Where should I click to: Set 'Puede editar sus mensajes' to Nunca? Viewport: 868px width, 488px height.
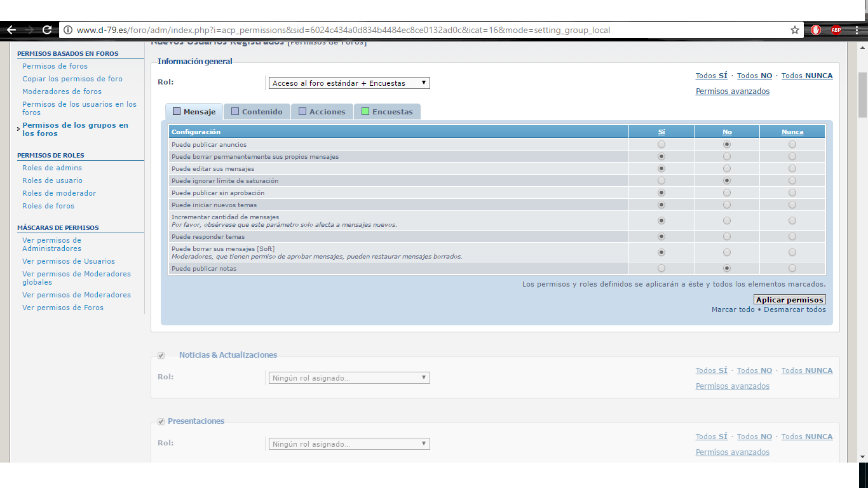(792, 169)
